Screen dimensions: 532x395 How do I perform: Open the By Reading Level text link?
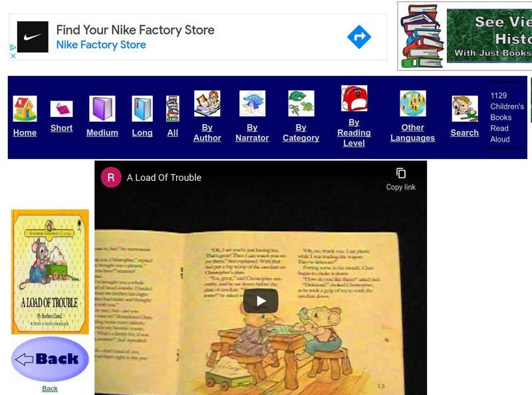click(354, 133)
